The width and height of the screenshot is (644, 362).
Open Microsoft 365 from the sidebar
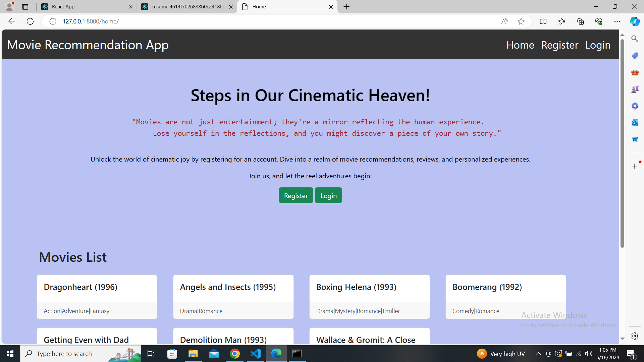635,106
